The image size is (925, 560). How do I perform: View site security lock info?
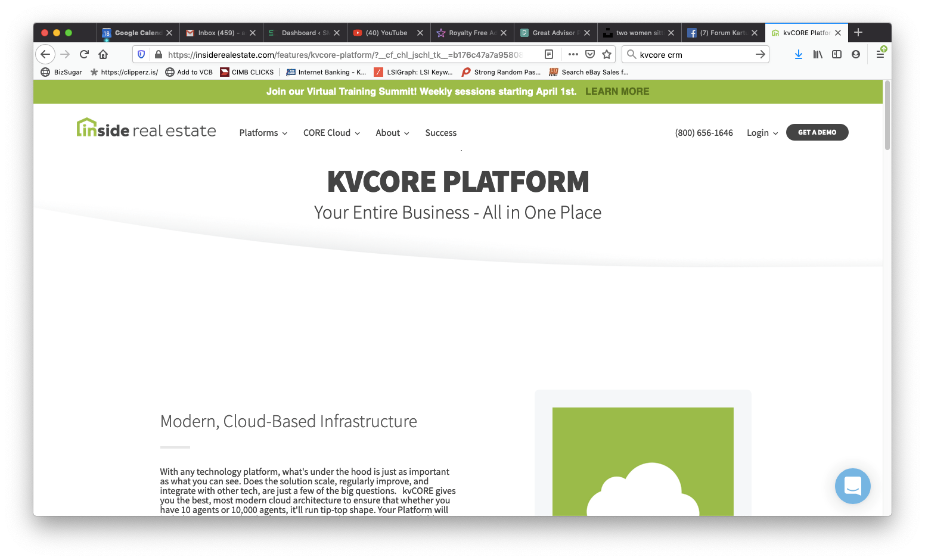pyautogui.click(x=158, y=54)
